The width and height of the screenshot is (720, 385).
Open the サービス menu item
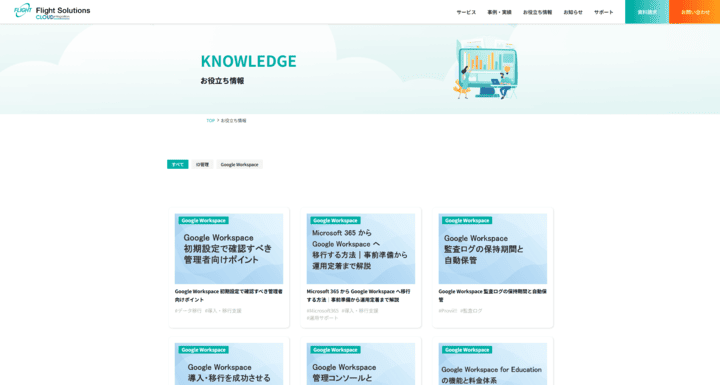click(466, 12)
